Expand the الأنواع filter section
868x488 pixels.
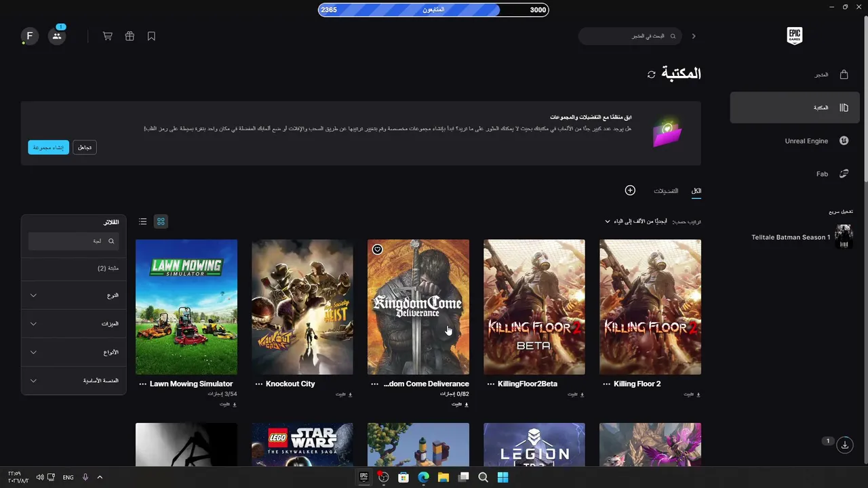tap(74, 352)
